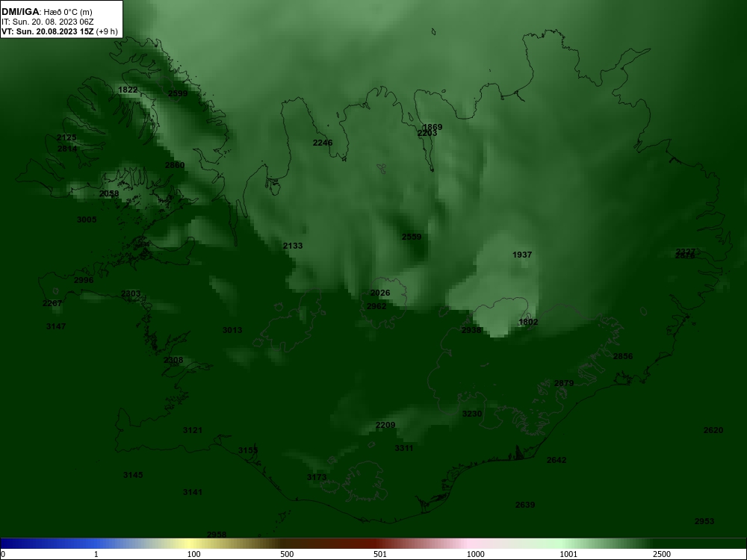Click the 2856 eastern value

[x=623, y=357]
